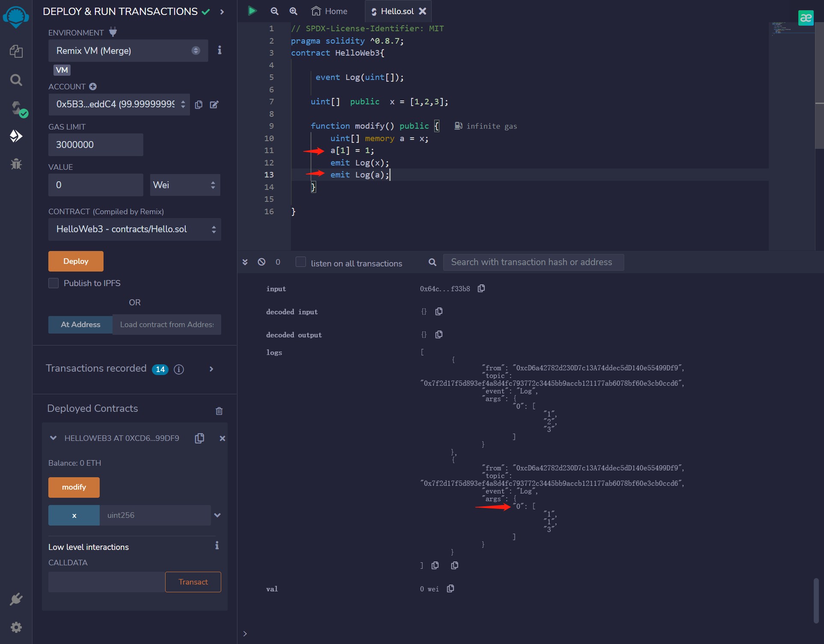
Task: Switch to the Home tab
Action: point(329,11)
